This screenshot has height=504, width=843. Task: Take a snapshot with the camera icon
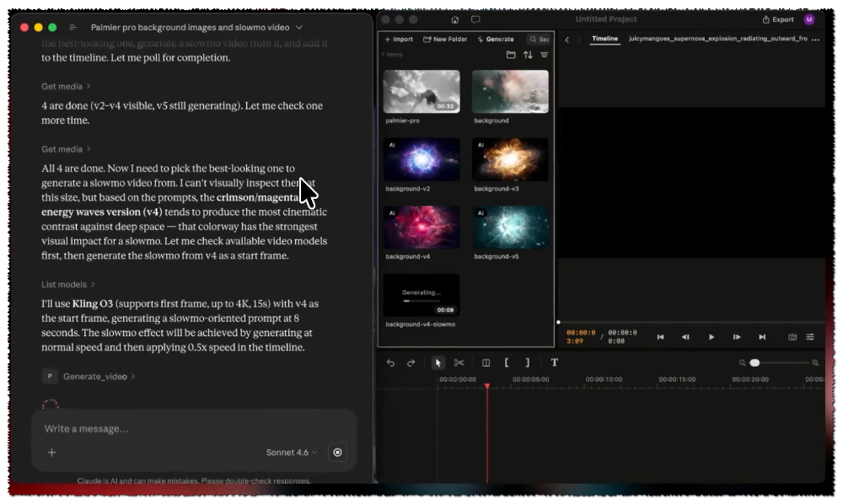coord(792,337)
